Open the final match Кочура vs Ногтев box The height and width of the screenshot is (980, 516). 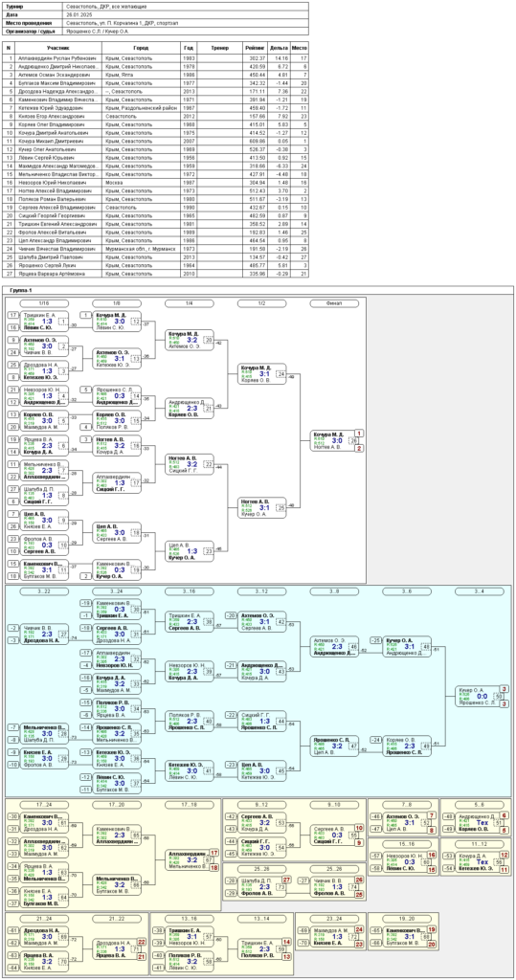(333, 440)
